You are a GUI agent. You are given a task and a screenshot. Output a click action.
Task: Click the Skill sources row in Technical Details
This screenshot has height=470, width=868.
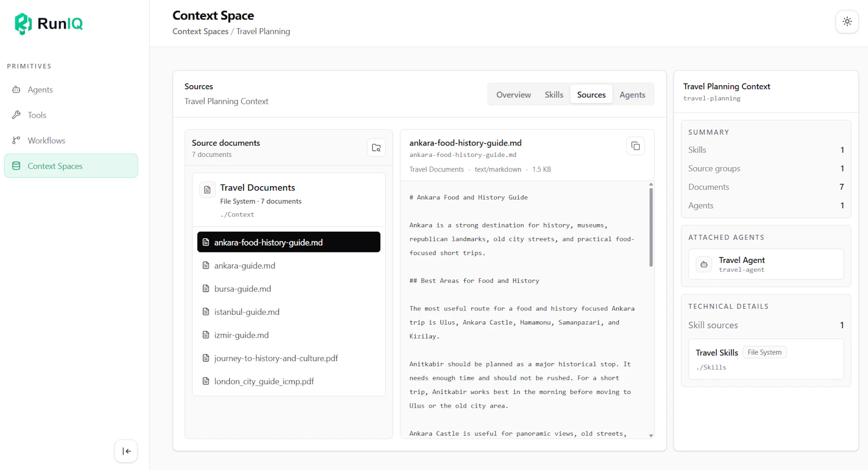tap(765, 325)
